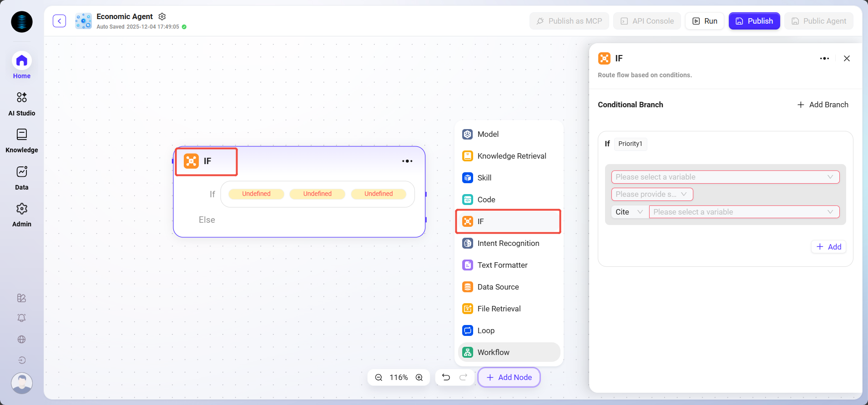Click the undo arrow icon
868x405 pixels.
446,377
